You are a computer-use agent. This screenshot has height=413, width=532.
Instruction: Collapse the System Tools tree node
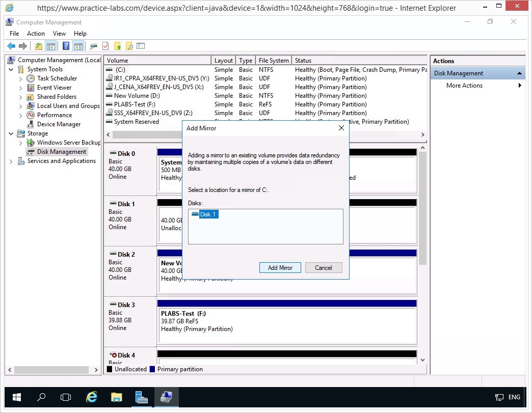tap(11, 69)
